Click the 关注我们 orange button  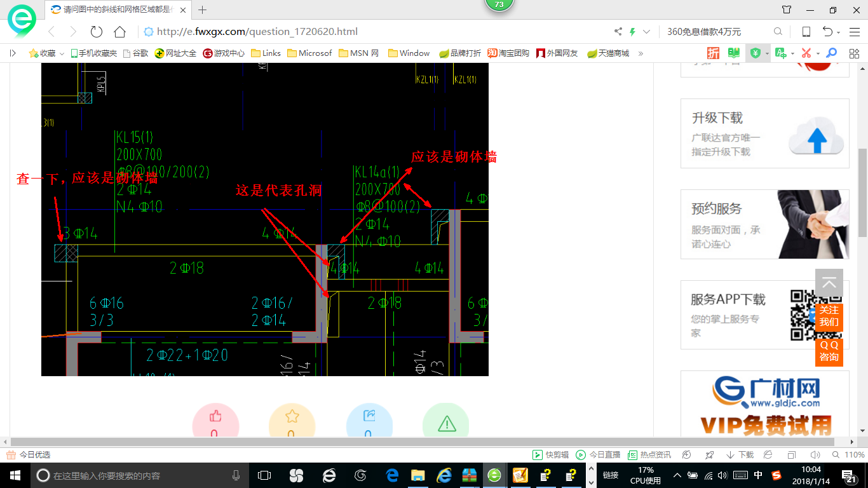click(829, 316)
